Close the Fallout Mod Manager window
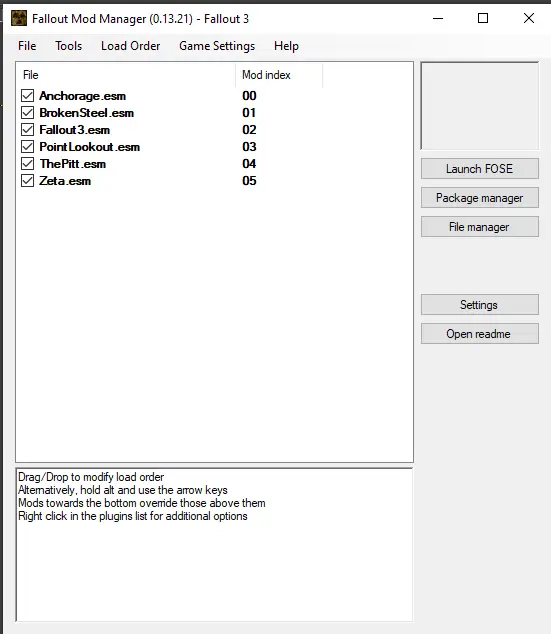The image size is (551, 634). 529,18
